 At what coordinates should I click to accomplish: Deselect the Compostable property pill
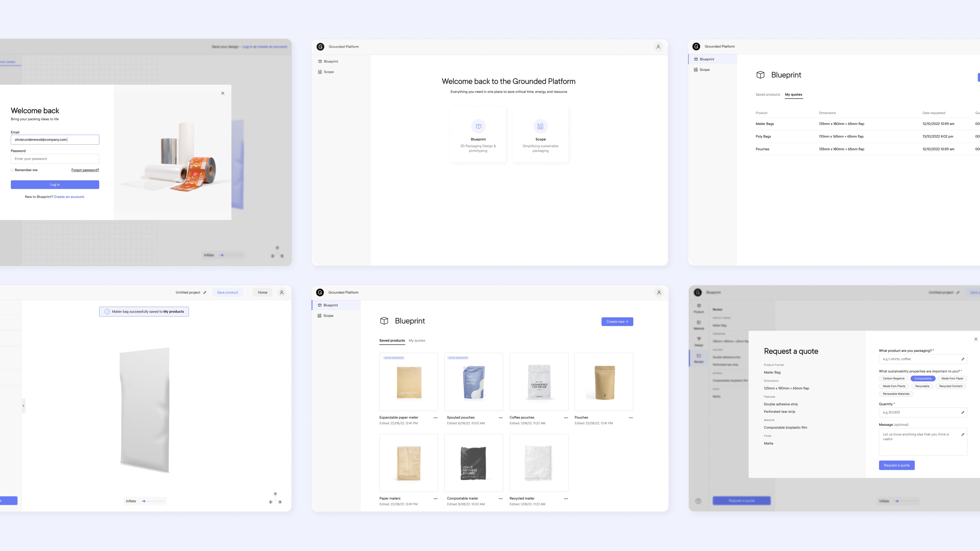tap(923, 378)
